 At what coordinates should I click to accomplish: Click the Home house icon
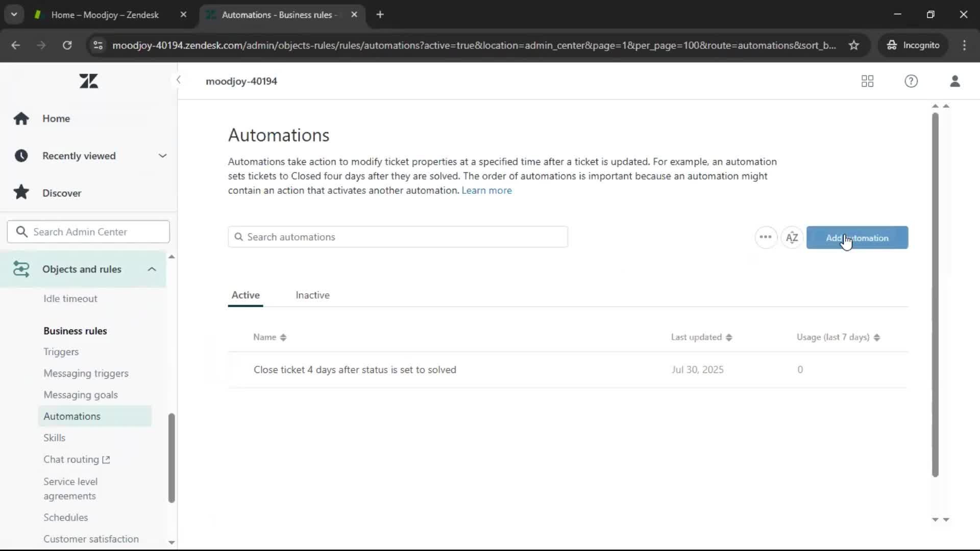[21, 118]
